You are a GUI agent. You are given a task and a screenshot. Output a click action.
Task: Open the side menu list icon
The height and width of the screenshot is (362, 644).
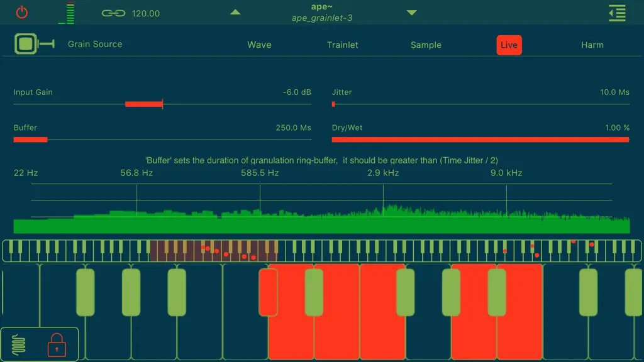point(617,13)
